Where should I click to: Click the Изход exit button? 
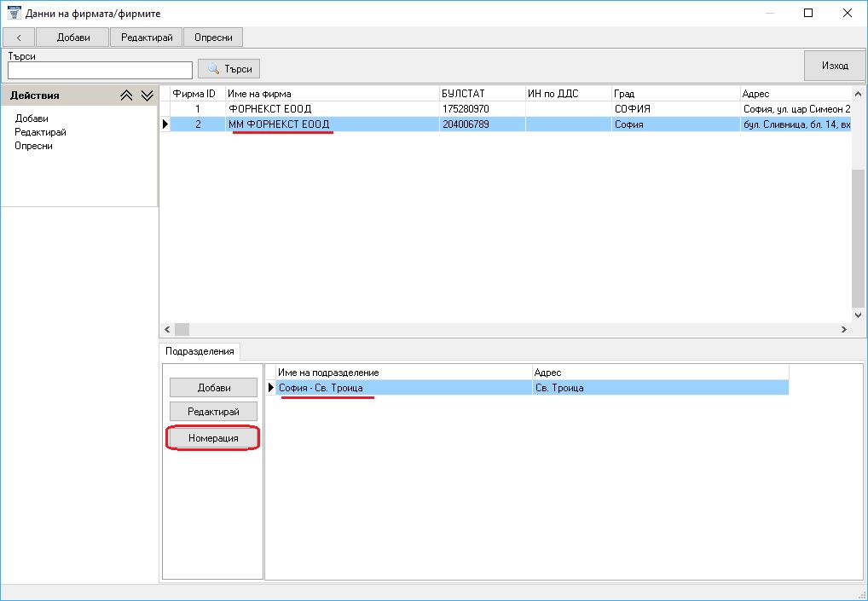pyautogui.click(x=835, y=66)
